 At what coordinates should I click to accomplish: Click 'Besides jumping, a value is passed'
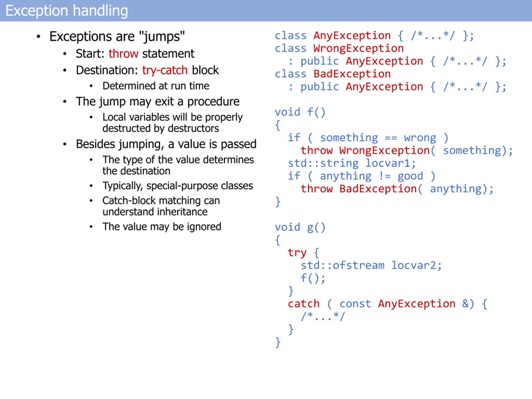pyautogui.click(x=166, y=144)
